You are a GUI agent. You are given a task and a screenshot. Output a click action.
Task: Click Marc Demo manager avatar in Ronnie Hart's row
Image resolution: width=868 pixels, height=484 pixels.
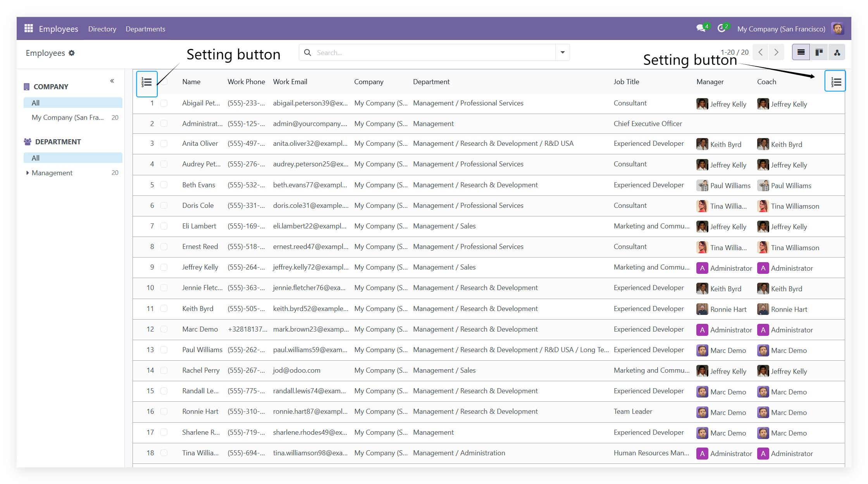point(702,412)
